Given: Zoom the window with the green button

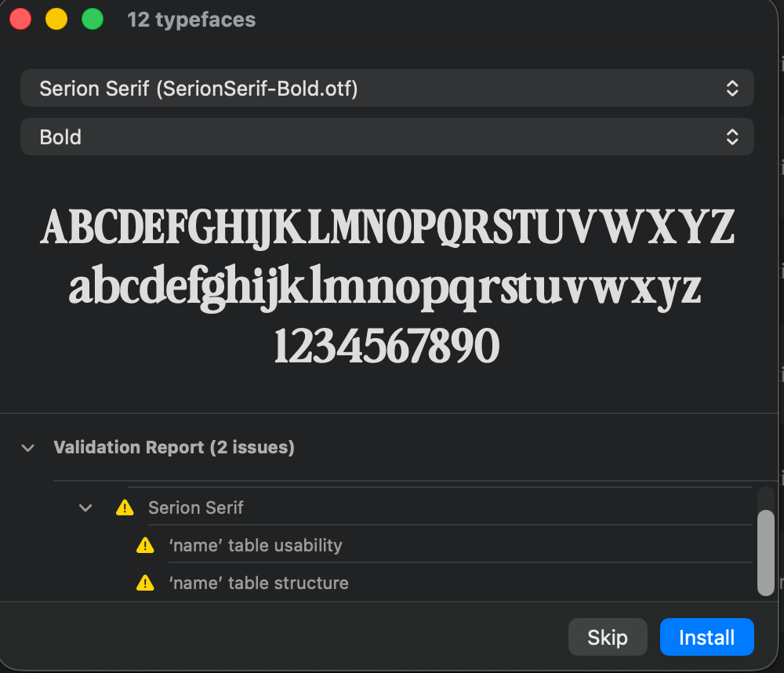Looking at the screenshot, I should pos(93,20).
